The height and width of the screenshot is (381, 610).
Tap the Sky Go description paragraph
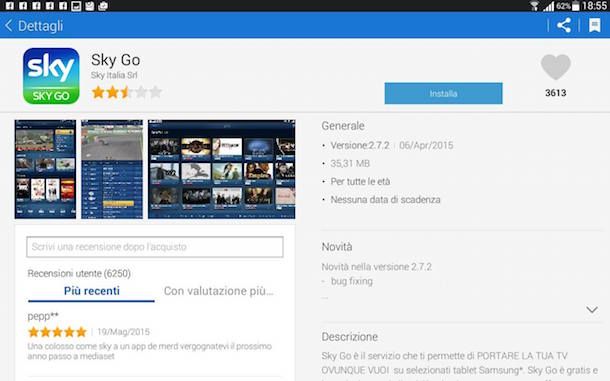coord(460,365)
